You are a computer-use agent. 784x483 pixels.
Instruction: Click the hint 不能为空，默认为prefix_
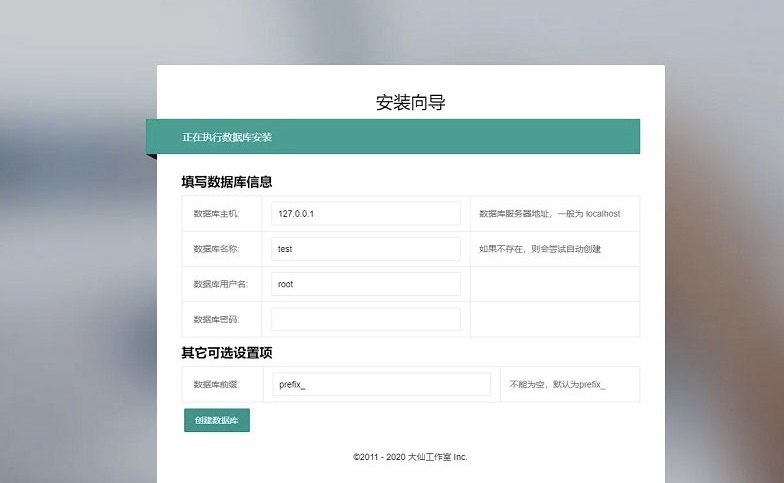pyautogui.click(x=557, y=384)
